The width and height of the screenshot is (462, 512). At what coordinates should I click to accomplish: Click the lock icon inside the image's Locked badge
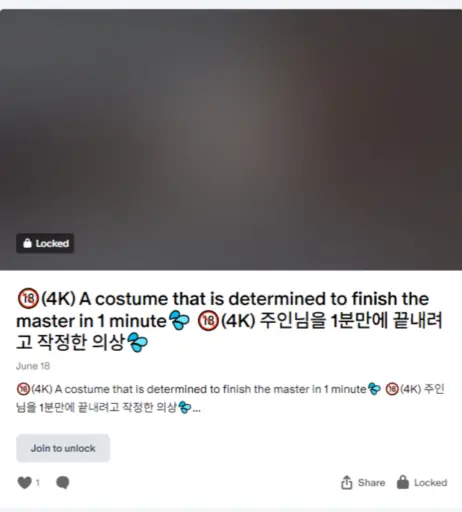click(27, 243)
